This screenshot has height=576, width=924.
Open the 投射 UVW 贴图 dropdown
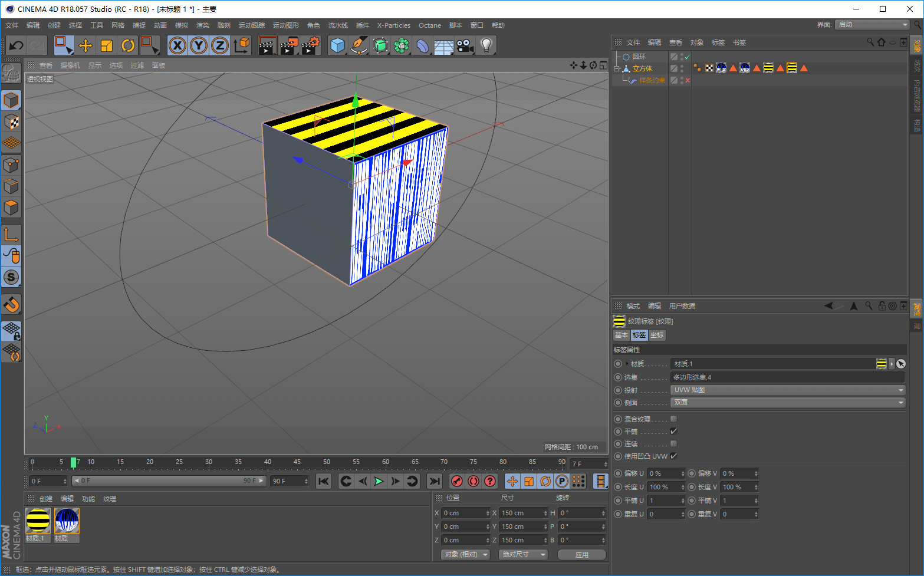788,390
